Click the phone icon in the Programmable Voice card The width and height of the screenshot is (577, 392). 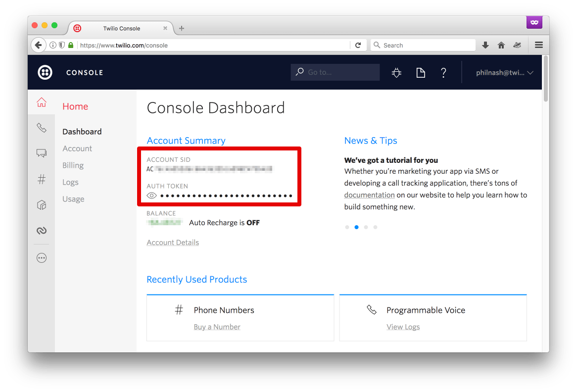pyautogui.click(x=372, y=310)
